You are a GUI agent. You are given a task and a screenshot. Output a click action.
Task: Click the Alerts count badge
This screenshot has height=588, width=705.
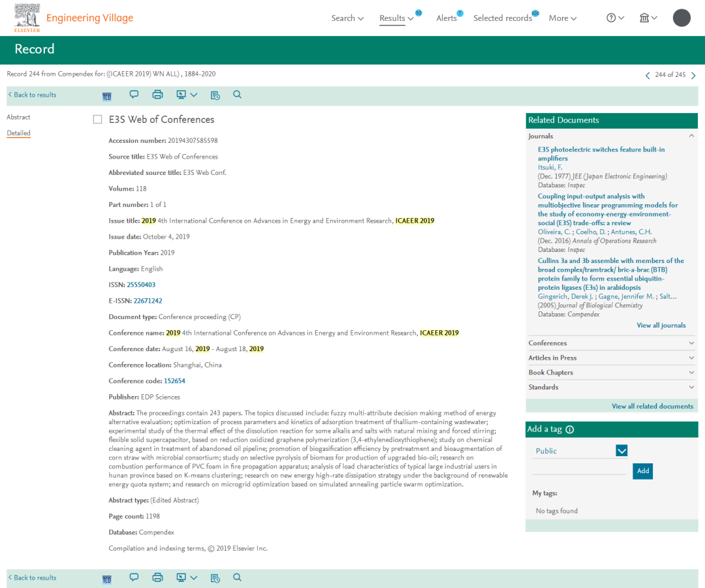point(460,13)
